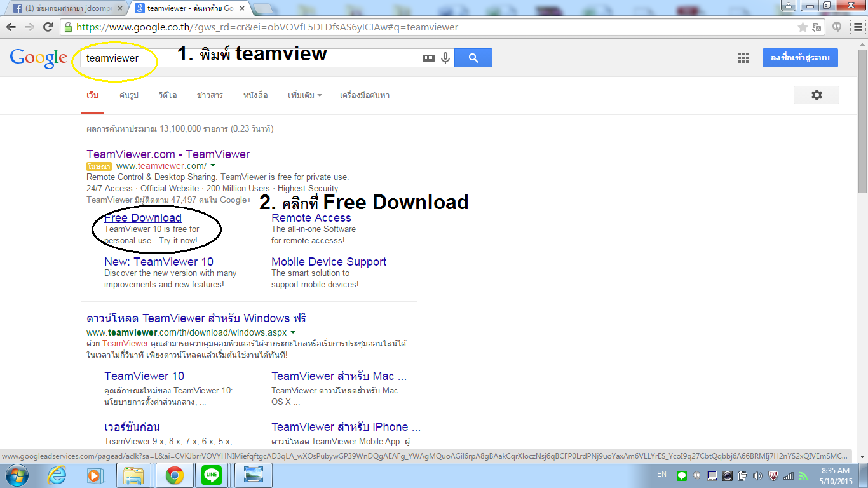
Task: Open ดาวน์โหลด TeamViewer สำหรับ Windows ฟรี result
Action: click(x=196, y=318)
